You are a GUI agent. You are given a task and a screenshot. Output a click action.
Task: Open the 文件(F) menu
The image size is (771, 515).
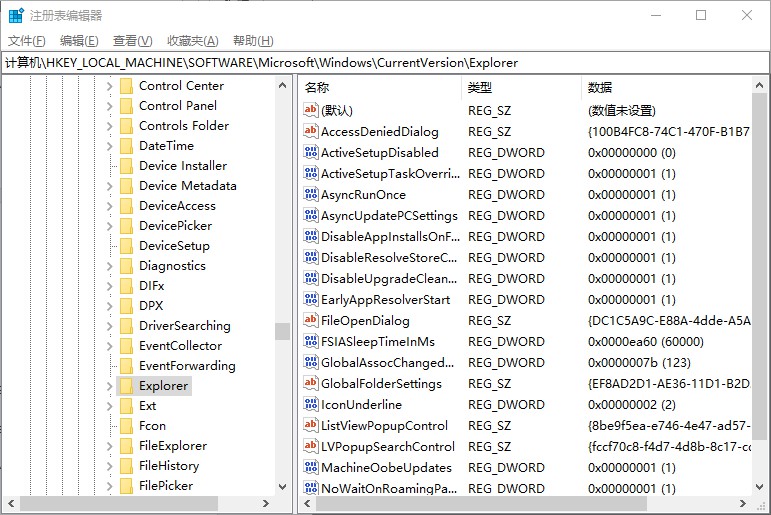pyautogui.click(x=27, y=41)
